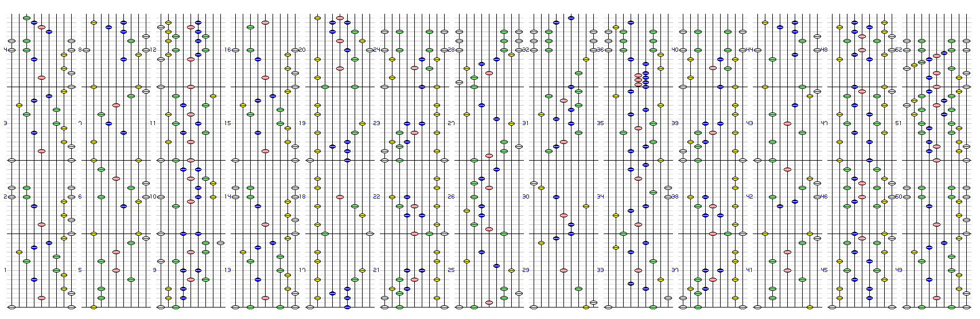
Task: Select the measure number 5 label
Action: 80,270
